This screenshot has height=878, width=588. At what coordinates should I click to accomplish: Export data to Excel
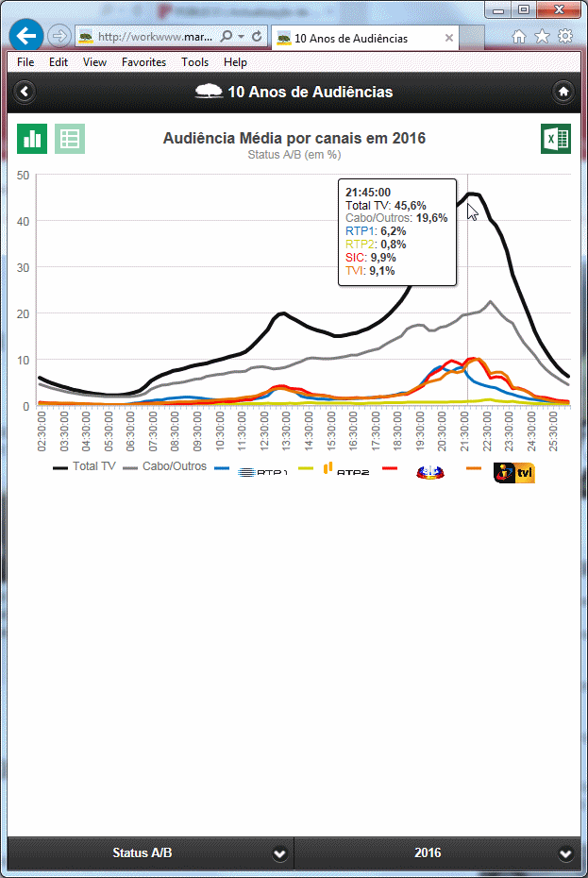pos(555,139)
